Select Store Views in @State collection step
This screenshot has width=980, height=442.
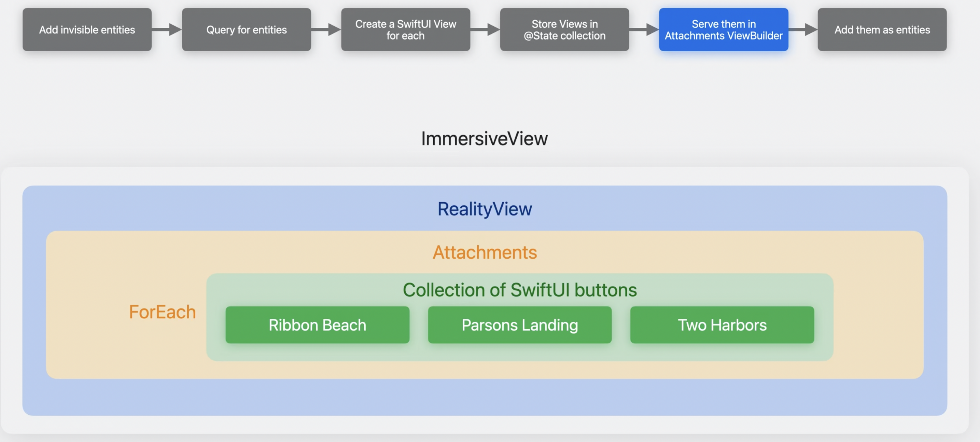564,30
